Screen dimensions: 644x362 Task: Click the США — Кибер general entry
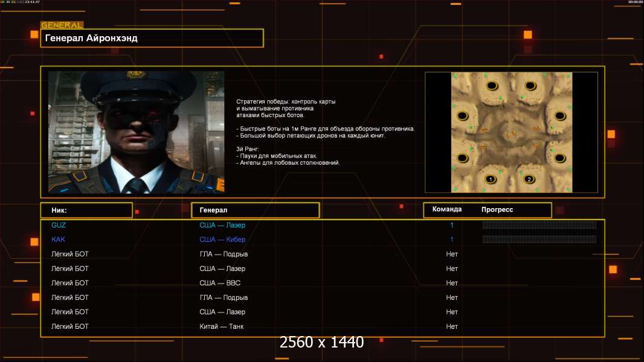point(222,240)
